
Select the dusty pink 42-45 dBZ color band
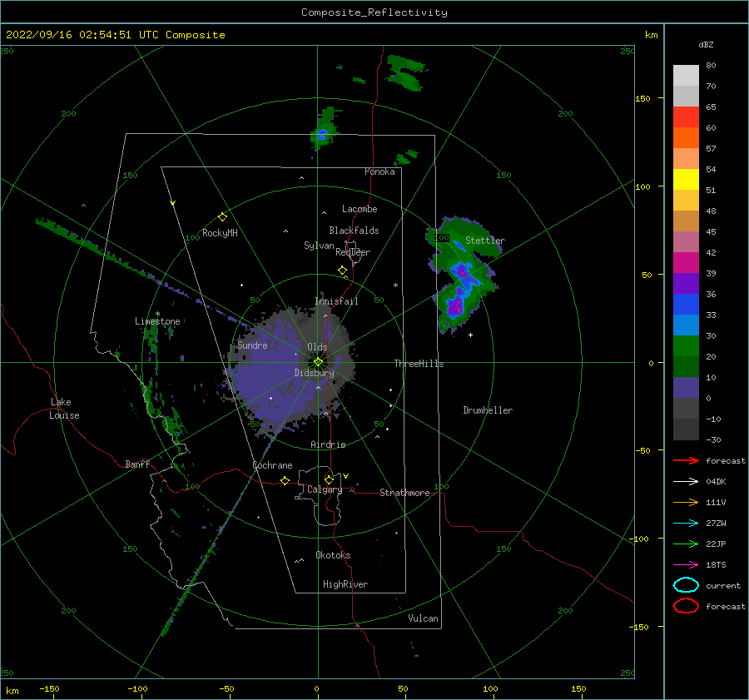(x=686, y=241)
